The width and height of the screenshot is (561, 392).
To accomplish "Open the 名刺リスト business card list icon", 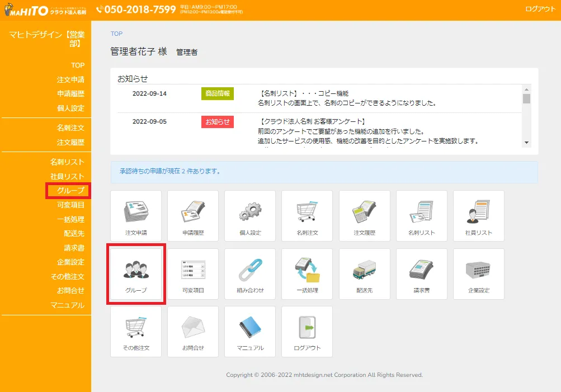I will click(421, 216).
